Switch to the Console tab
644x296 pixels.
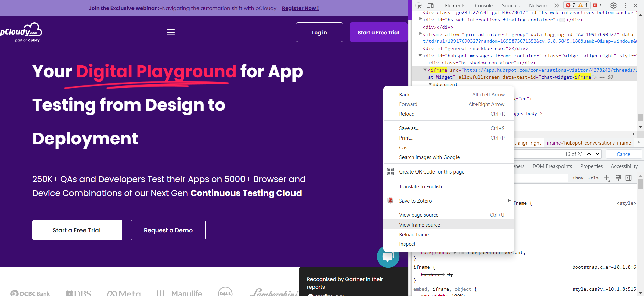[483, 5]
